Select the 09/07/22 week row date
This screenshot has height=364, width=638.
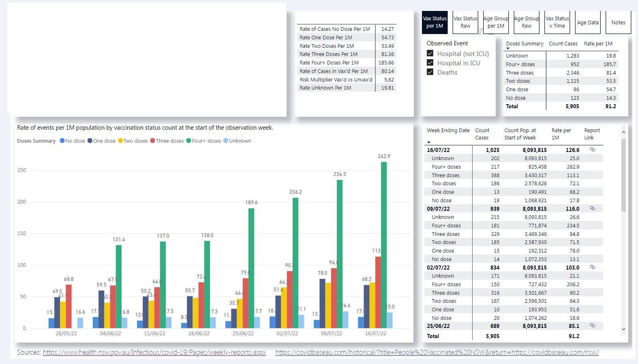tap(438, 209)
